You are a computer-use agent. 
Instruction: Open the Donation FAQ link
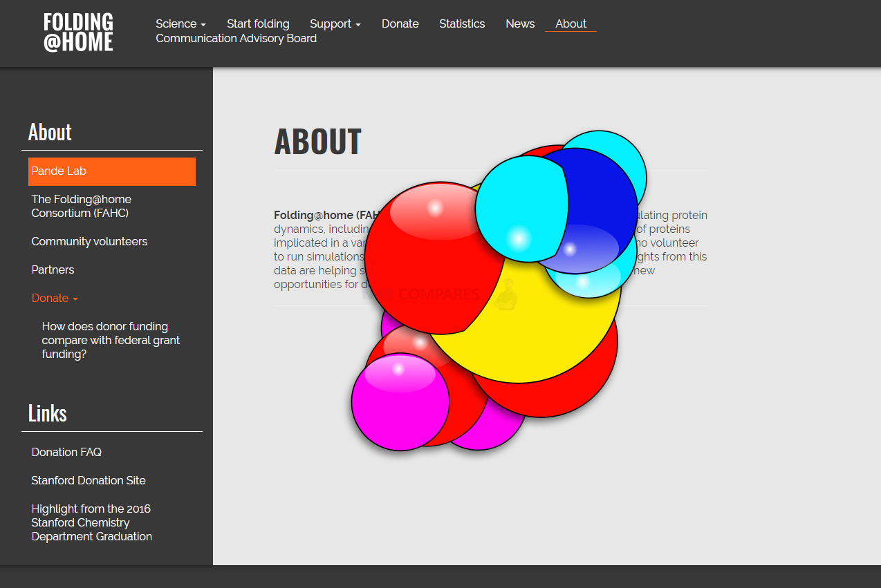point(66,452)
